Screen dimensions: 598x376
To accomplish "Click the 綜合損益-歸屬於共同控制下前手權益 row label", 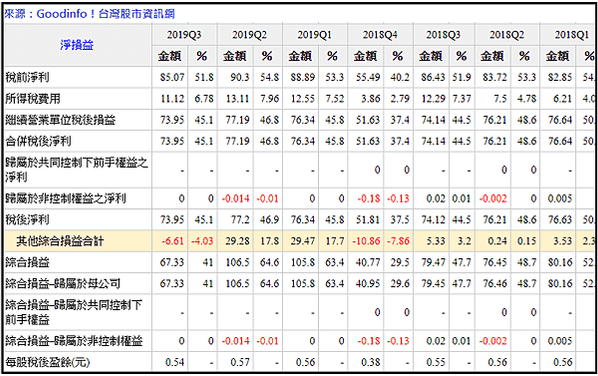I will pos(74,312).
